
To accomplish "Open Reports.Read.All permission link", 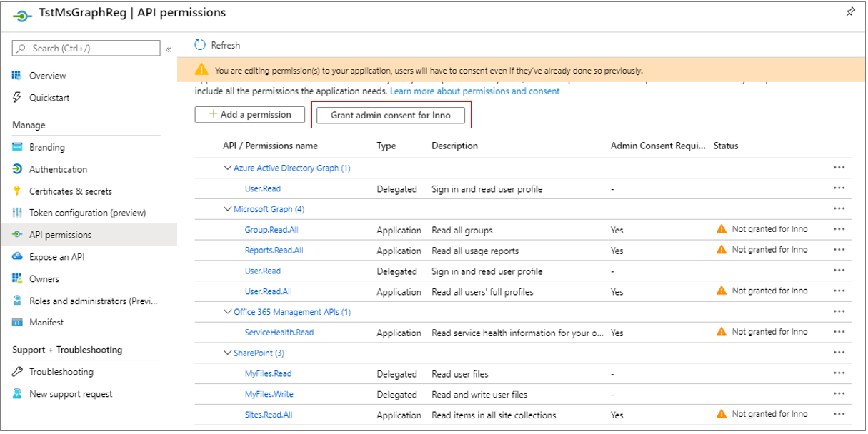I will pyautogui.click(x=274, y=251).
